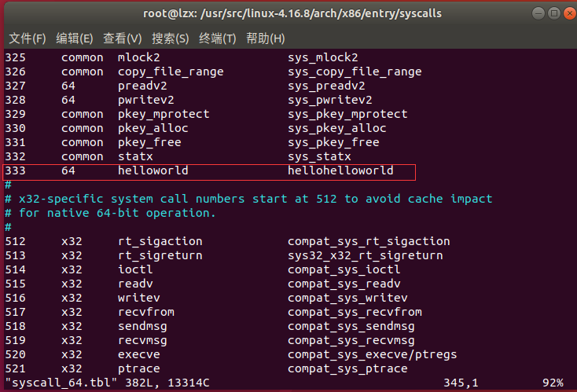Image resolution: width=577 pixels, height=392 pixels.
Task: Click recvmsg syscall name
Action: 142,340
